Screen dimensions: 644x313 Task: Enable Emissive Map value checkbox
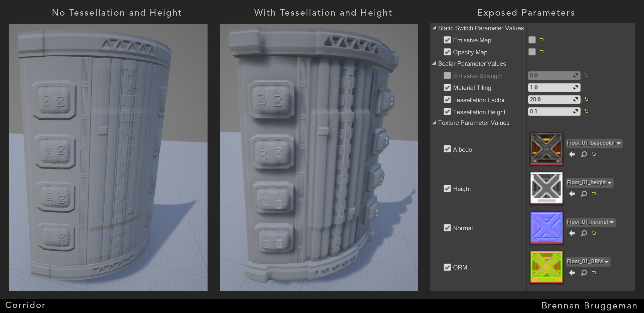(x=532, y=40)
